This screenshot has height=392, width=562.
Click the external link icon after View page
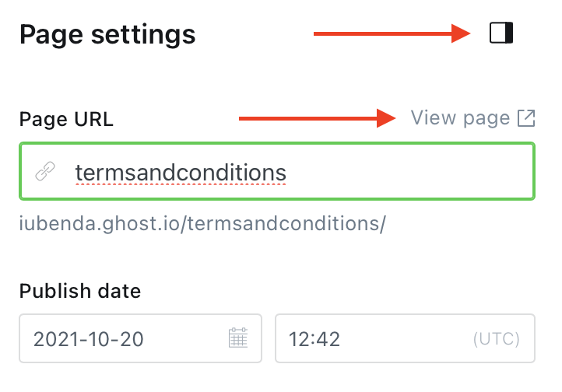pos(527,118)
